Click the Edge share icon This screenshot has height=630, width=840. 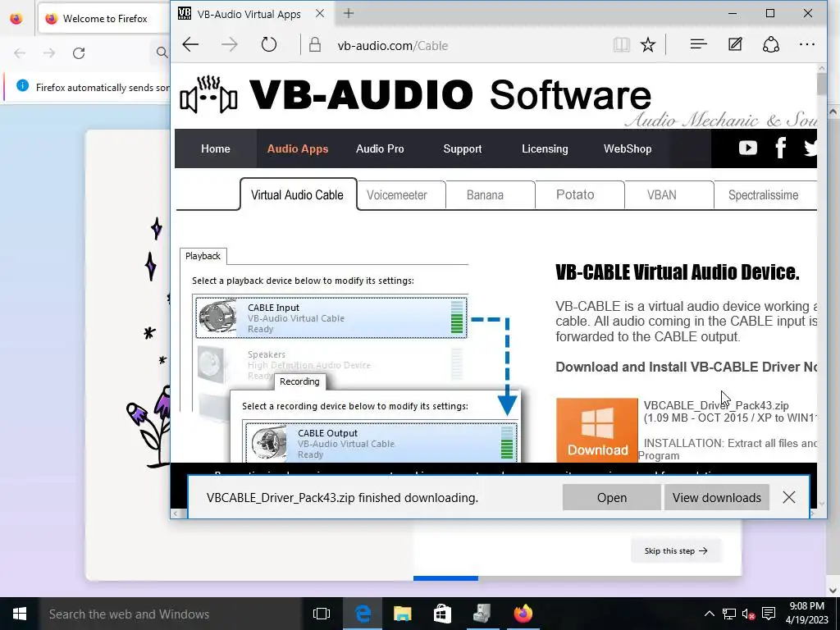click(x=771, y=45)
